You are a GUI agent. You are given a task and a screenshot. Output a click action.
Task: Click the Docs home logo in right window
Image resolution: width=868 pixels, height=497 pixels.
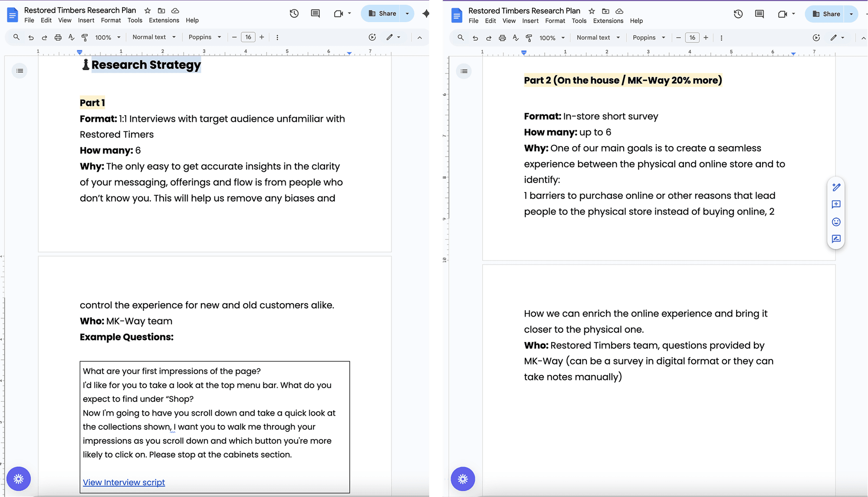(457, 15)
